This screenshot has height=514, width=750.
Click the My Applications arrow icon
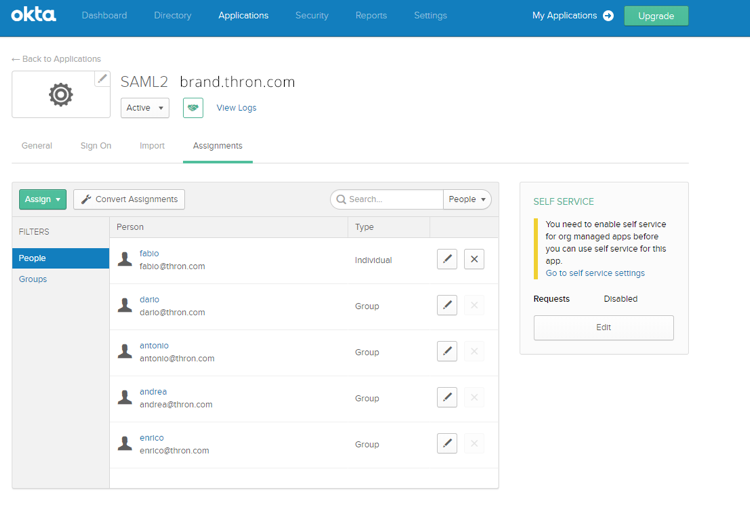click(608, 16)
